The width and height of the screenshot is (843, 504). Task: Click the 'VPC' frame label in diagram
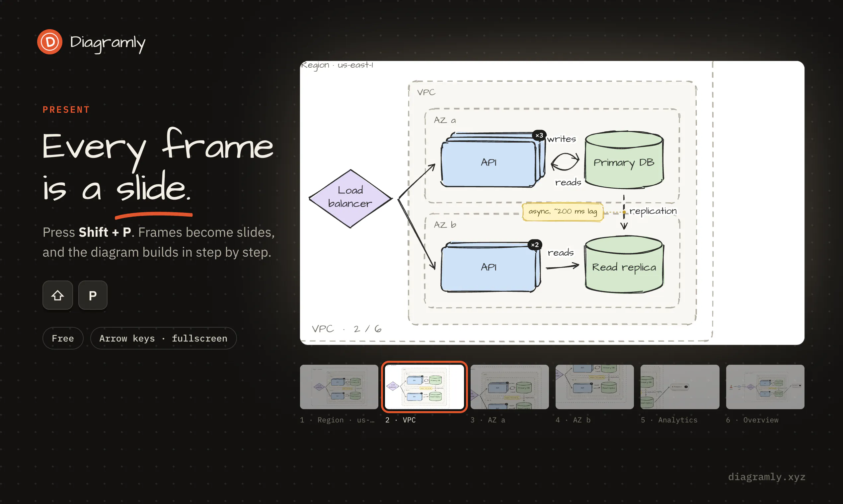[x=426, y=93]
